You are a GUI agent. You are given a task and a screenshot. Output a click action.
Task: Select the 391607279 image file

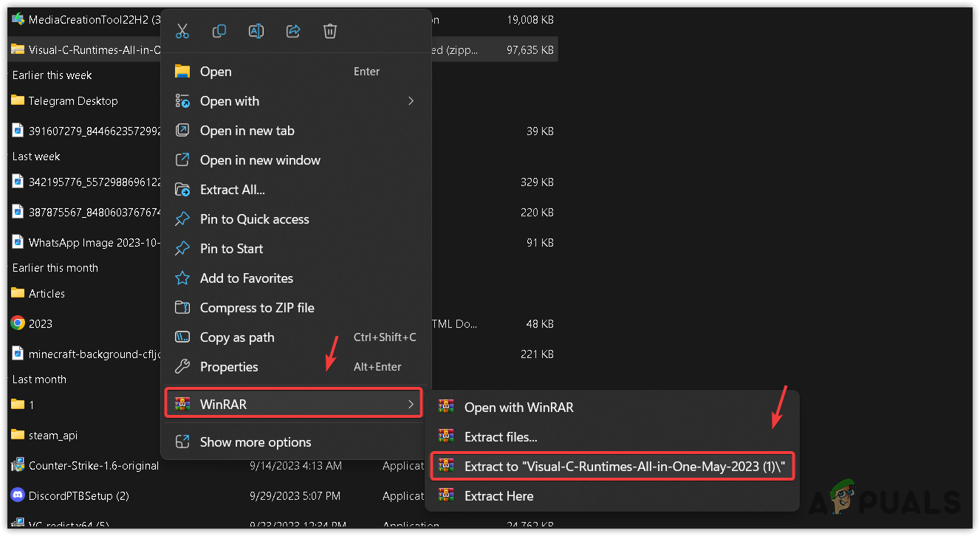click(95, 131)
